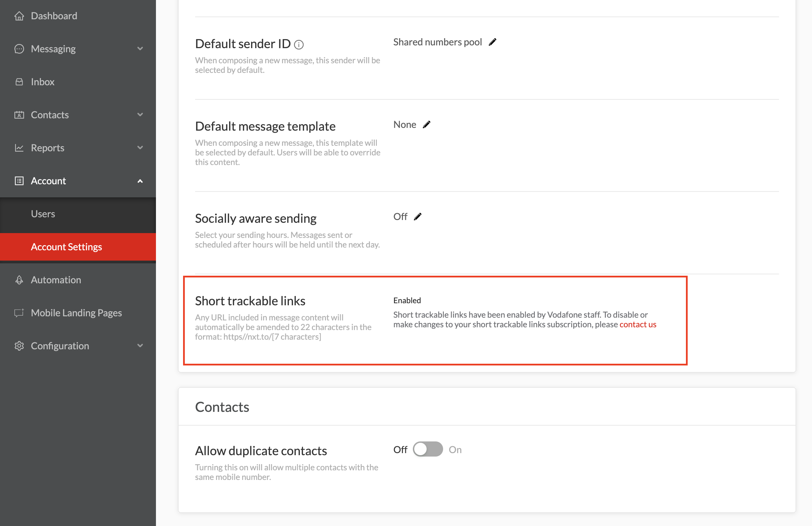Open info icon beside Default sender ID
812x526 pixels.
point(299,44)
